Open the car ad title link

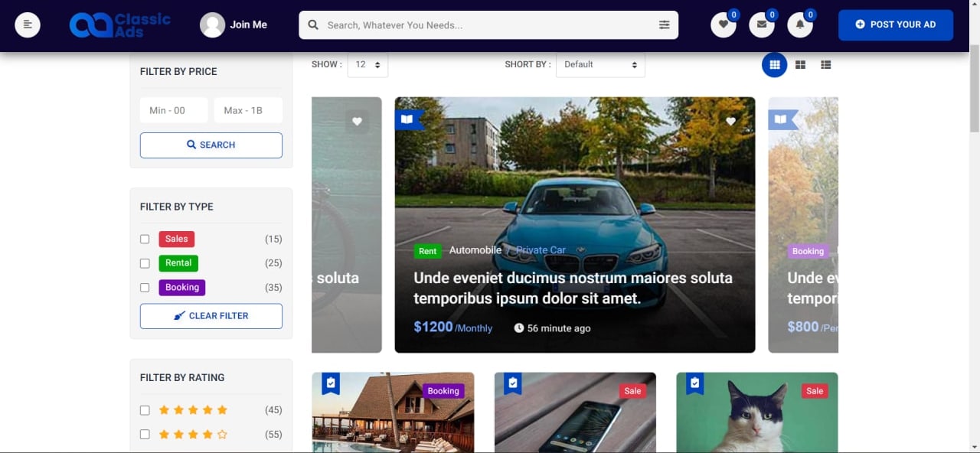[573, 288]
